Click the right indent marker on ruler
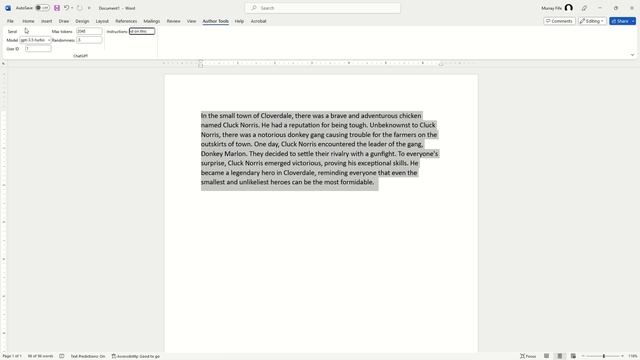The width and height of the screenshot is (640, 360). pyautogui.click(x=441, y=64)
